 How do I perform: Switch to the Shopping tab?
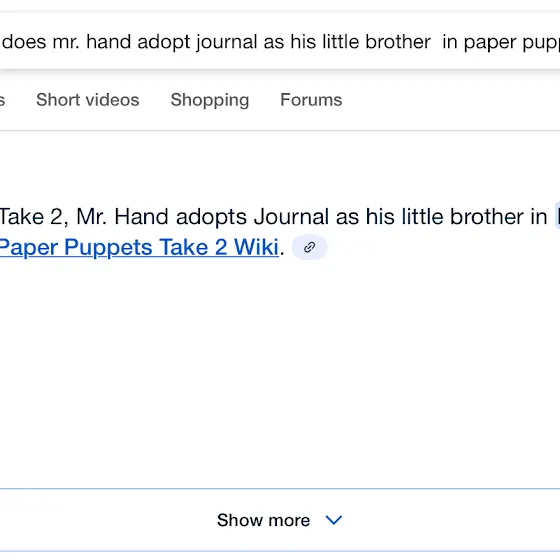(x=210, y=100)
